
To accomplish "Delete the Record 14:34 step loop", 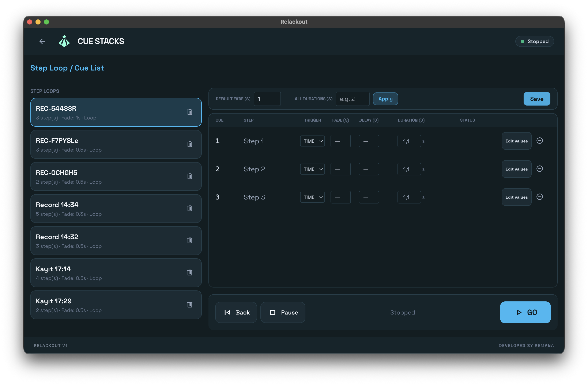I will pos(190,208).
